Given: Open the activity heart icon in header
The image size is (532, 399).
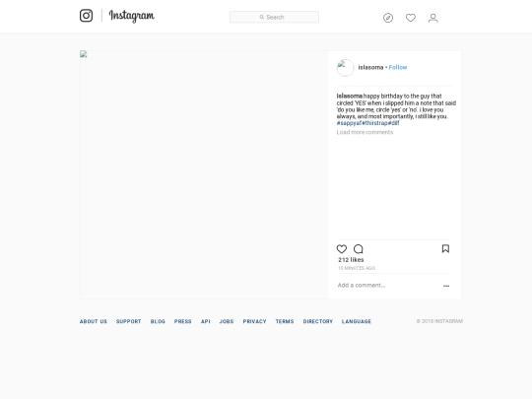Looking at the screenshot, I should pyautogui.click(x=411, y=18).
